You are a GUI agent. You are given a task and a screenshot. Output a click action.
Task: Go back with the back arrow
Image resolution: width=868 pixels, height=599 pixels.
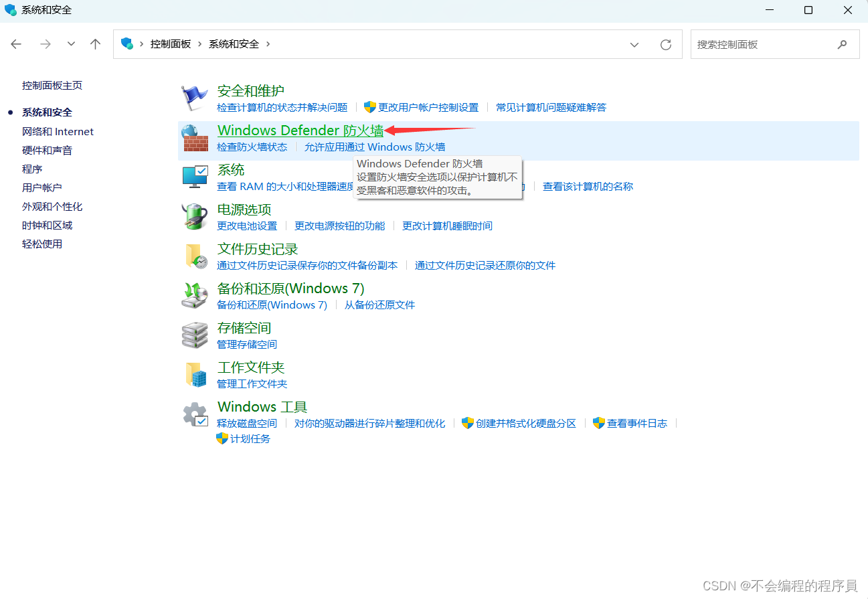tap(16, 44)
